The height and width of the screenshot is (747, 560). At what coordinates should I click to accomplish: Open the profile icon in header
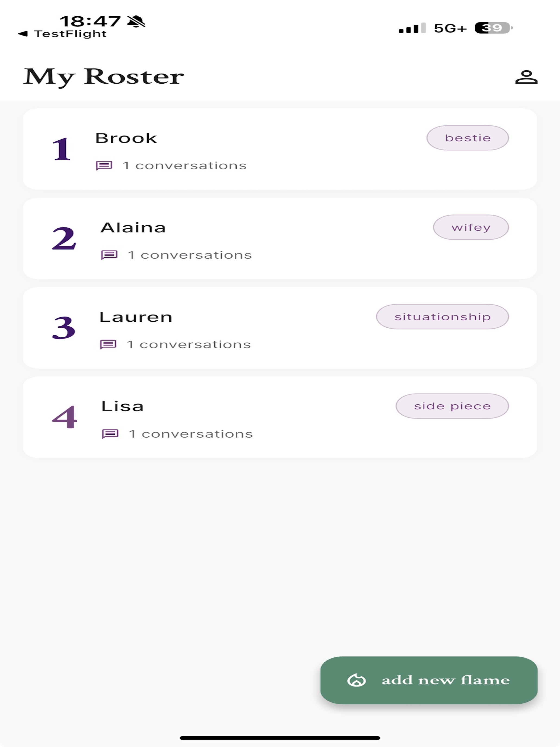pyautogui.click(x=526, y=77)
